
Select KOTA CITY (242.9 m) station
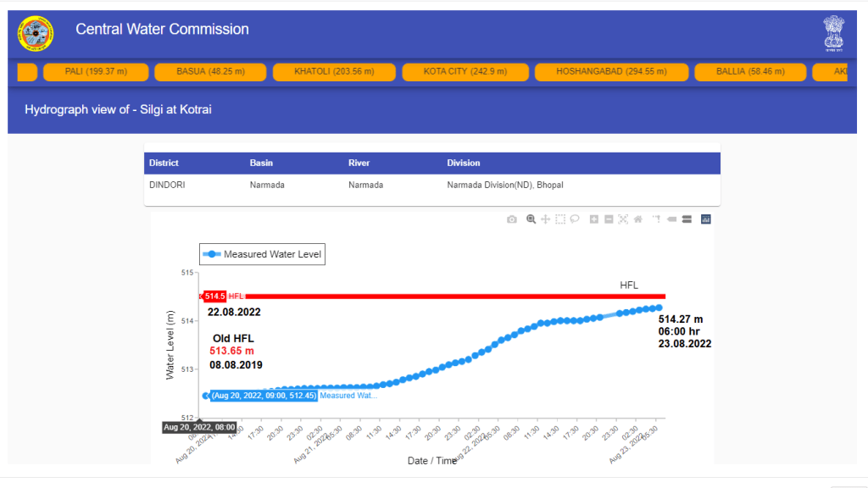pos(465,72)
